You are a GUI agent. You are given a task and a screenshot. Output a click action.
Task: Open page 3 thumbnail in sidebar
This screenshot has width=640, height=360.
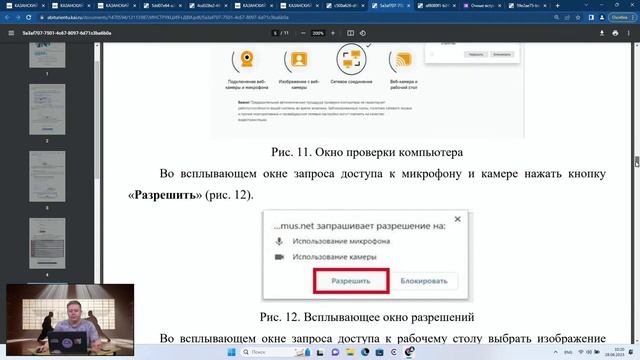click(47, 176)
